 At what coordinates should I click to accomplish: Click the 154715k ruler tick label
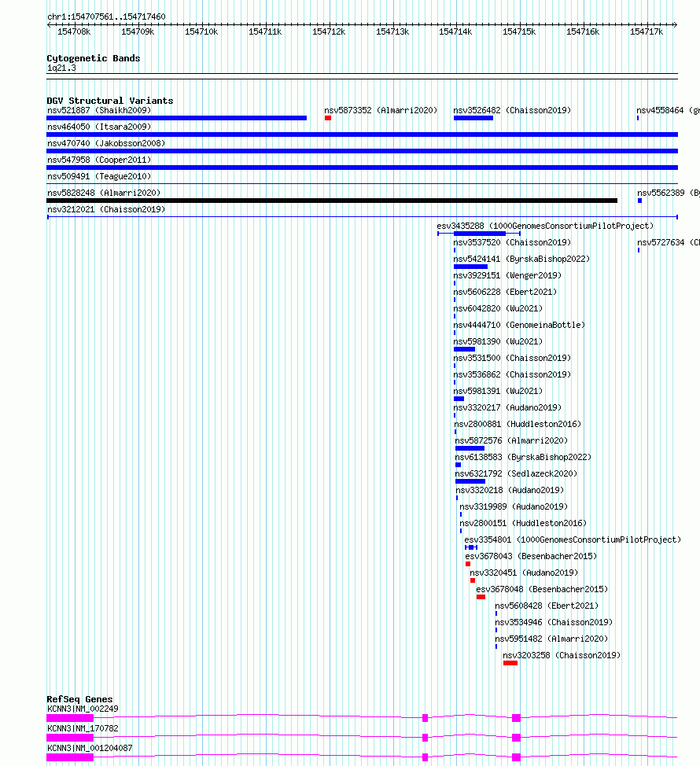click(519, 31)
